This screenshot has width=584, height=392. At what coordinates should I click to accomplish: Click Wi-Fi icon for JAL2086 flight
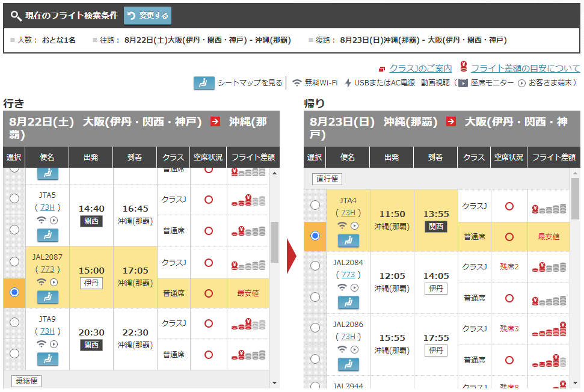[x=342, y=349]
